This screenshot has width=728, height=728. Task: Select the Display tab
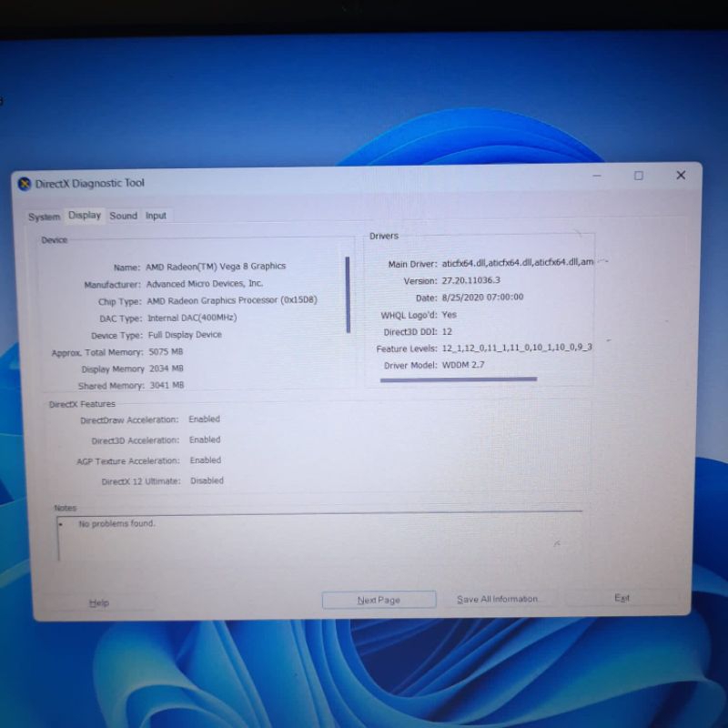(x=85, y=216)
